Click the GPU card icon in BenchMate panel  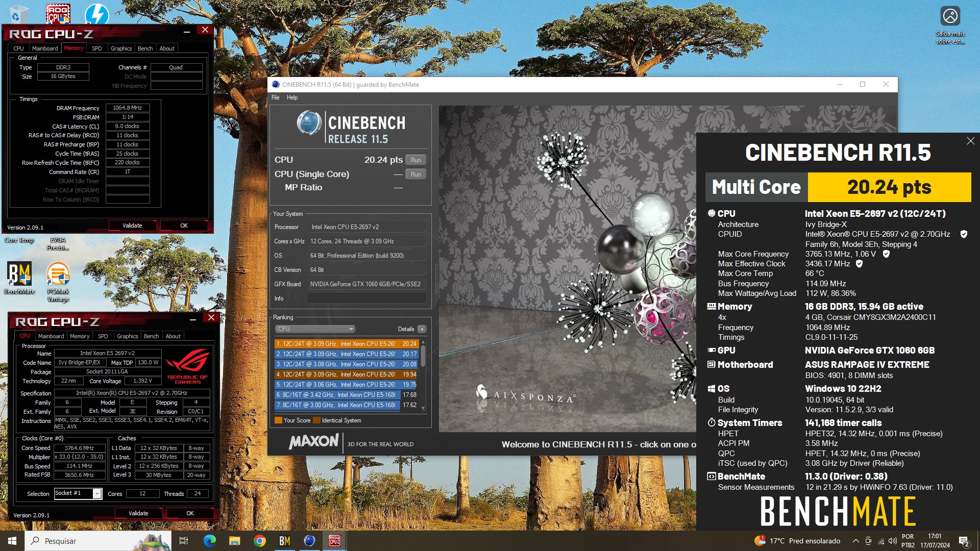pyautogui.click(x=712, y=350)
